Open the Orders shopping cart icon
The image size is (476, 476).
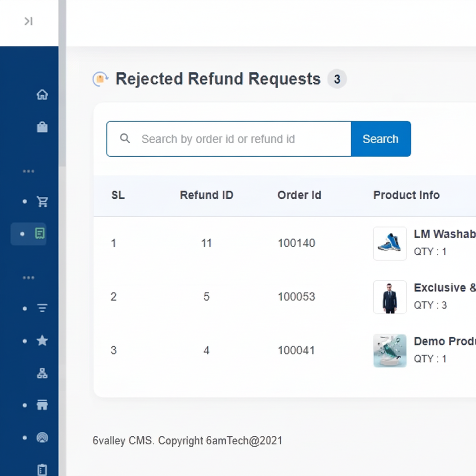coord(42,201)
